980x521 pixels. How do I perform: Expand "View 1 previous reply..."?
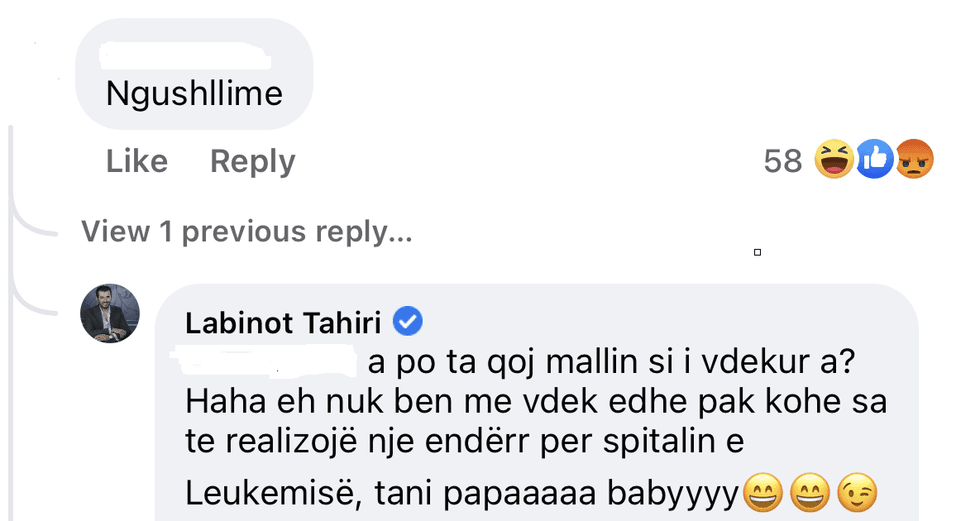click(x=246, y=231)
